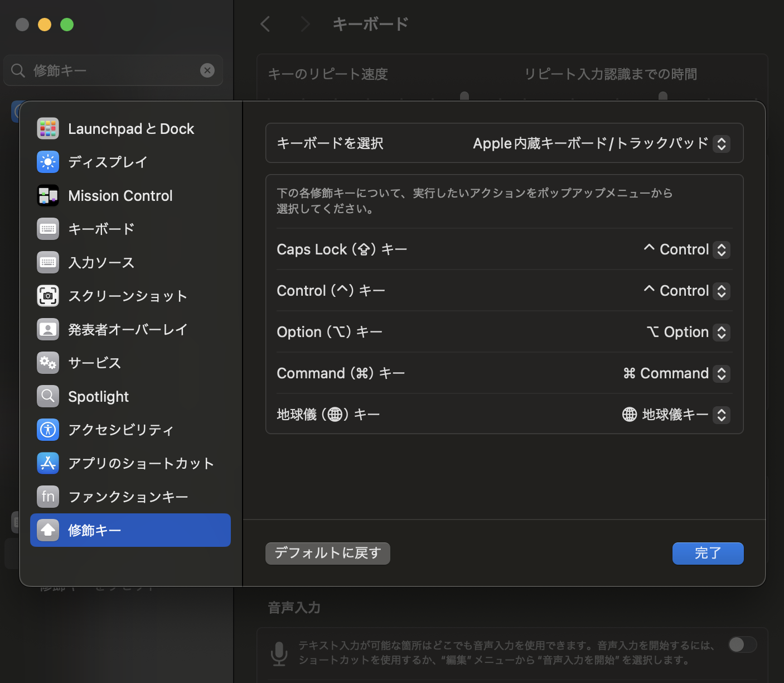Click the search magnifying glass icon

[x=18, y=70]
